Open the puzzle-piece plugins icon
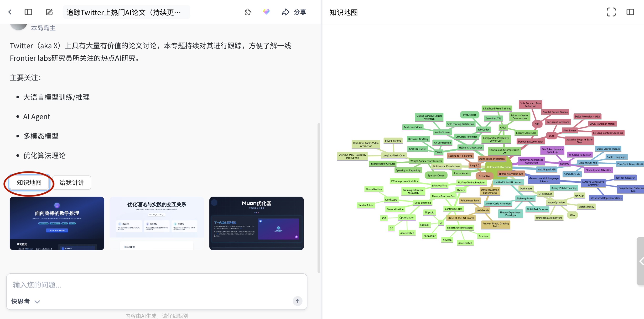Screen dimensions: 644x319 [x=248, y=12]
